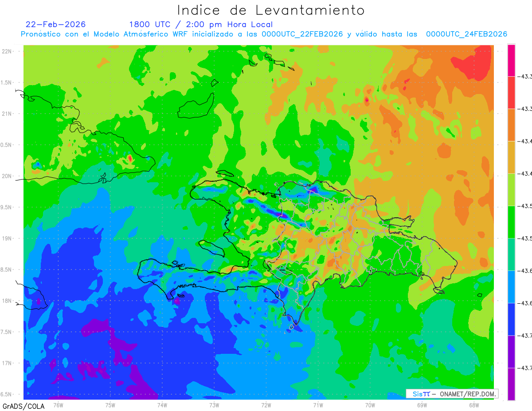Click the '21N' latitude label

pyautogui.click(x=8, y=114)
